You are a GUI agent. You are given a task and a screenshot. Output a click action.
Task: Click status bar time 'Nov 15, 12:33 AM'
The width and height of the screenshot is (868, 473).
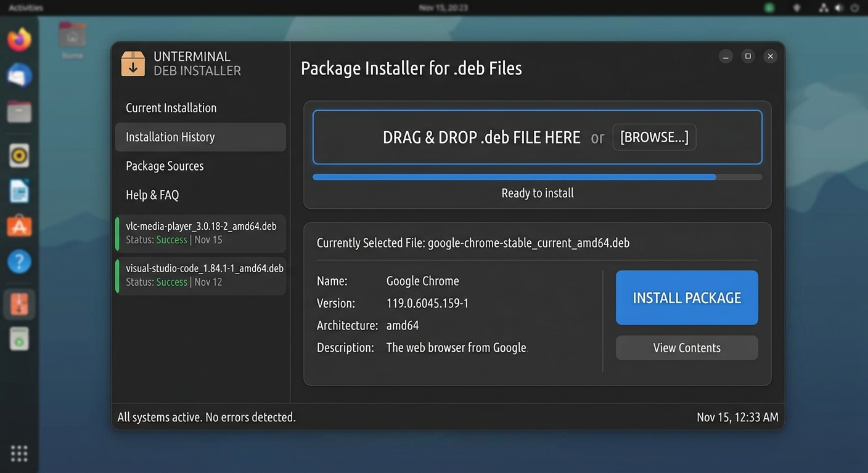pyautogui.click(x=737, y=417)
